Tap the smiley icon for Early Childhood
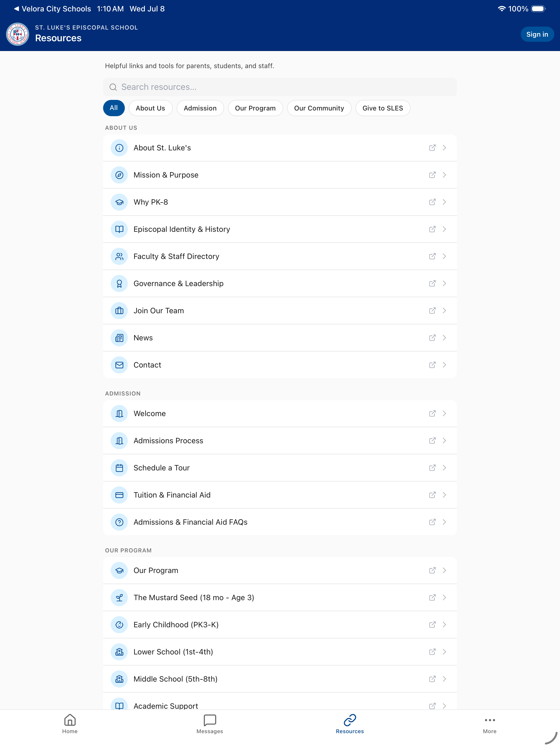560x747 pixels. click(x=119, y=625)
